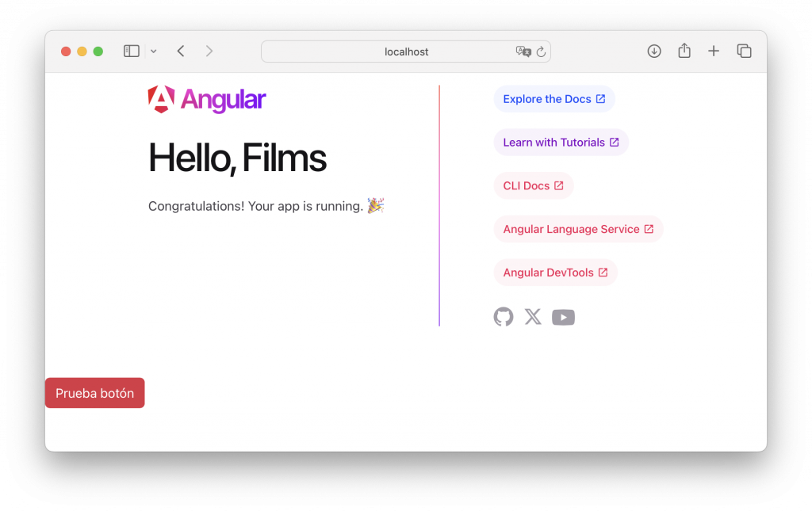The width and height of the screenshot is (812, 511).
Task: Open the Share menu icon
Action: 684,51
